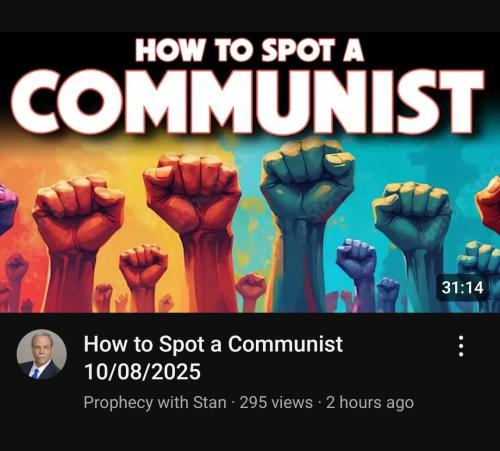Click the '295 views' count text
The width and height of the screenshot is (500, 451).
(x=276, y=402)
